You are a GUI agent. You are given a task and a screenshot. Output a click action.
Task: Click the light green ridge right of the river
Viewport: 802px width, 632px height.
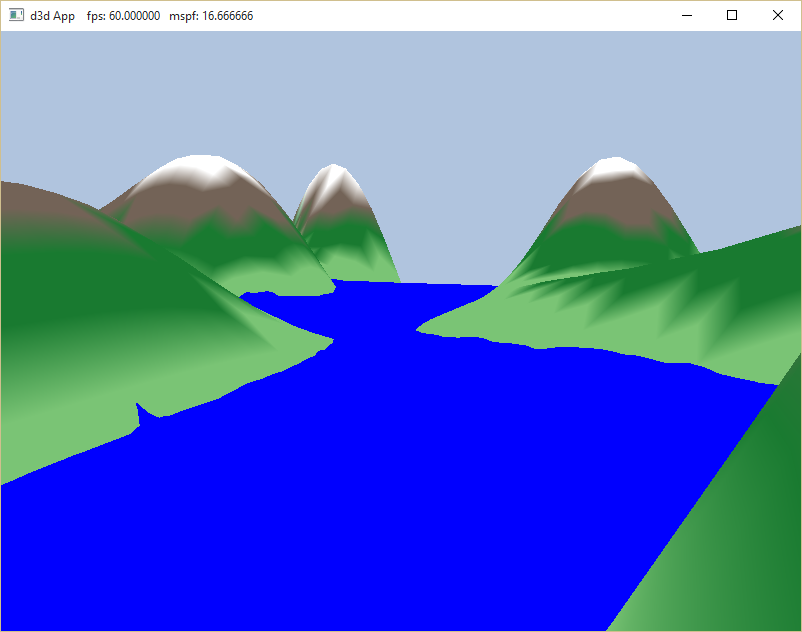(x=620, y=320)
